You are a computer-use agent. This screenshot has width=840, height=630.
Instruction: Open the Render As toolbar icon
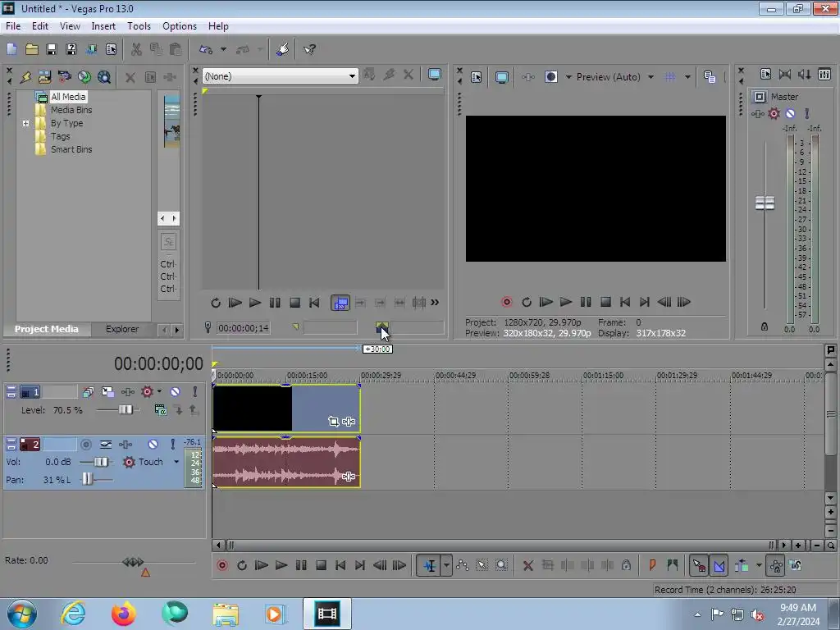coord(91,49)
